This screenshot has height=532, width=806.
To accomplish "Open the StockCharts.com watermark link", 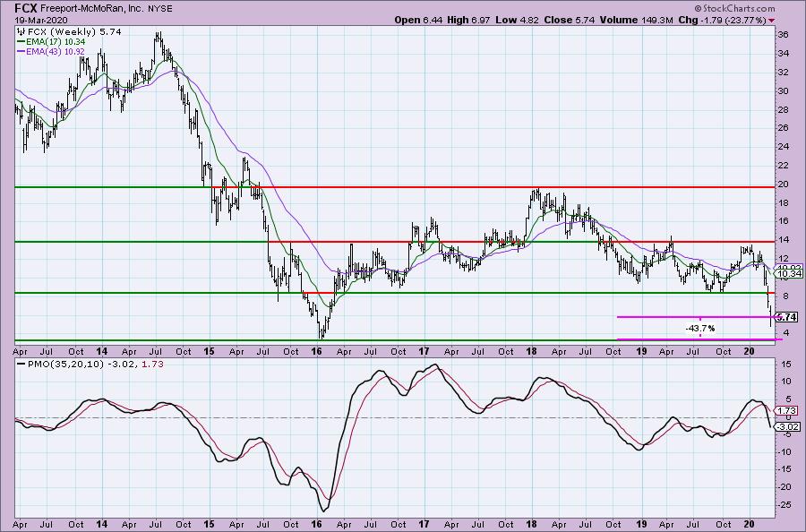I will [734, 8].
